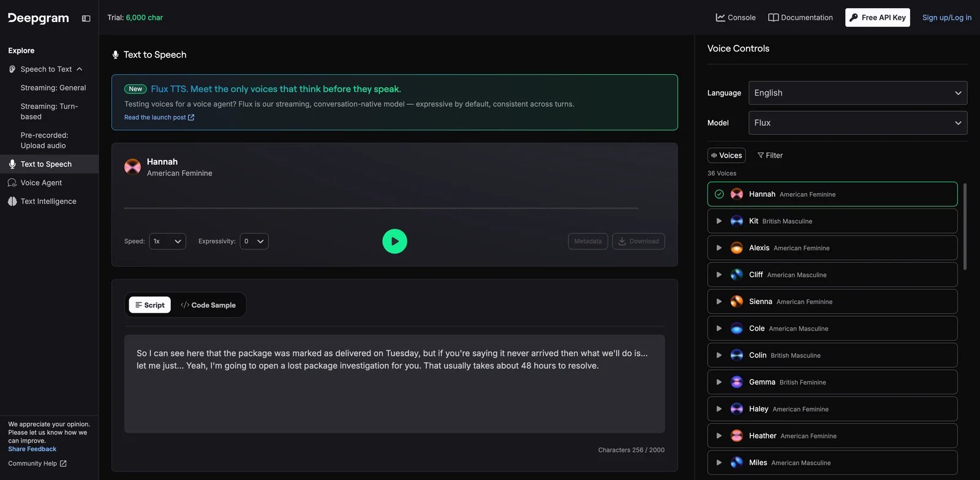The image size is (980, 480).
Task: Select Hannah American Feminine voice row
Action: point(832,194)
